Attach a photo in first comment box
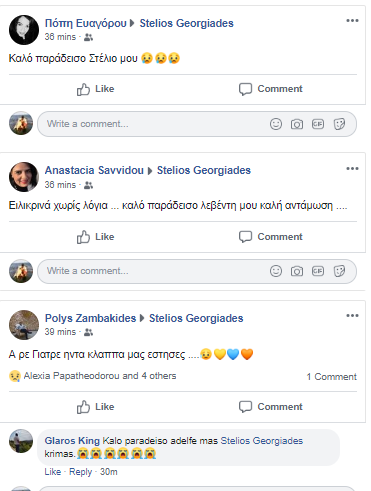Viewport: 371px width, 491px height. click(297, 124)
